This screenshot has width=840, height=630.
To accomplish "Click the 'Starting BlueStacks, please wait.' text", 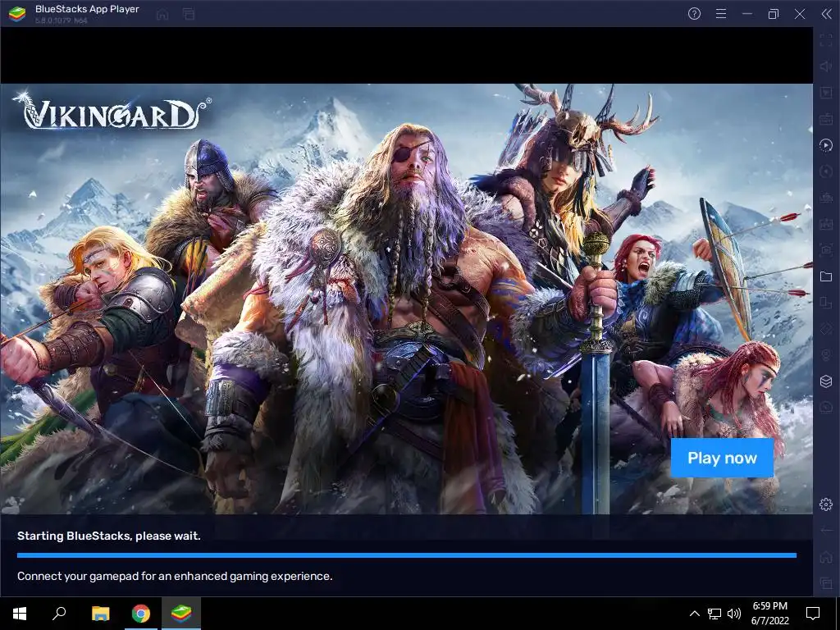I will (109, 536).
